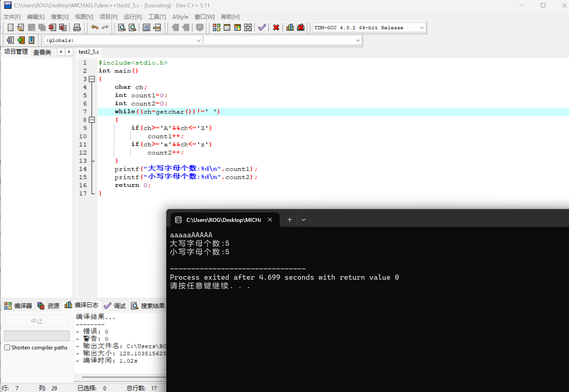Switch to the 搜索结果 bottom tab
The image size is (569, 392).
(x=148, y=306)
